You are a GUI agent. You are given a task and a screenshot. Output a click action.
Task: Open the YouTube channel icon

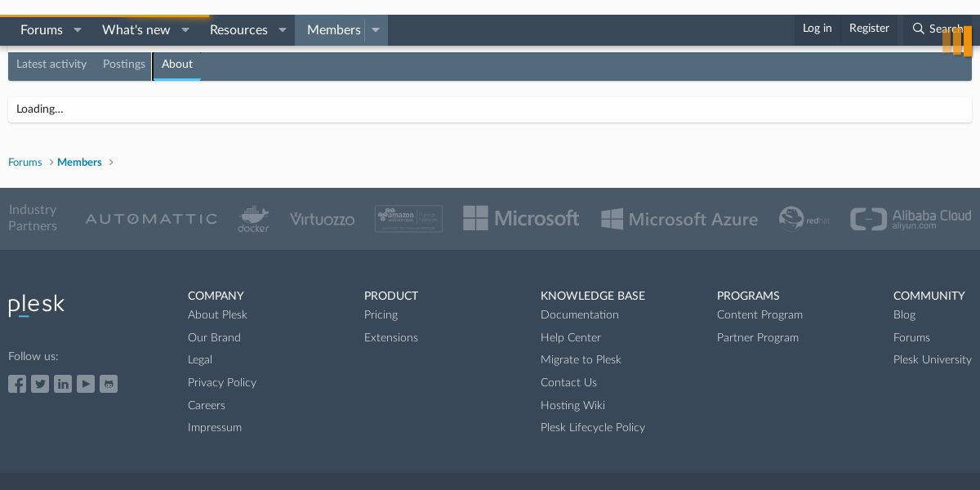coord(86,384)
